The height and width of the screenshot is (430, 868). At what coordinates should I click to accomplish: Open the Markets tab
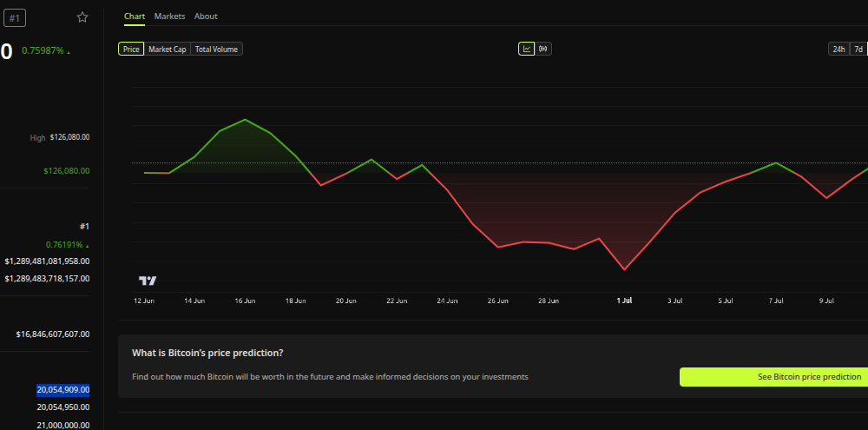pyautogui.click(x=170, y=16)
